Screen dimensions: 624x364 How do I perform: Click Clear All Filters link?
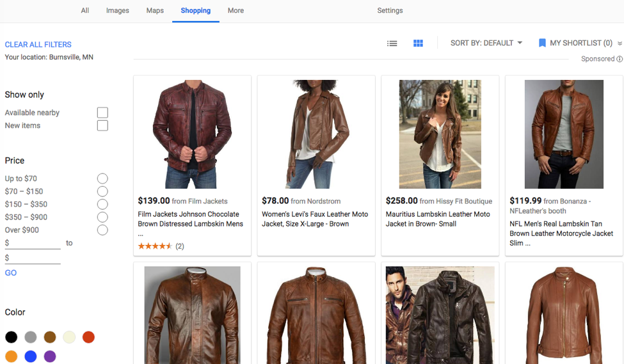click(38, 45)
